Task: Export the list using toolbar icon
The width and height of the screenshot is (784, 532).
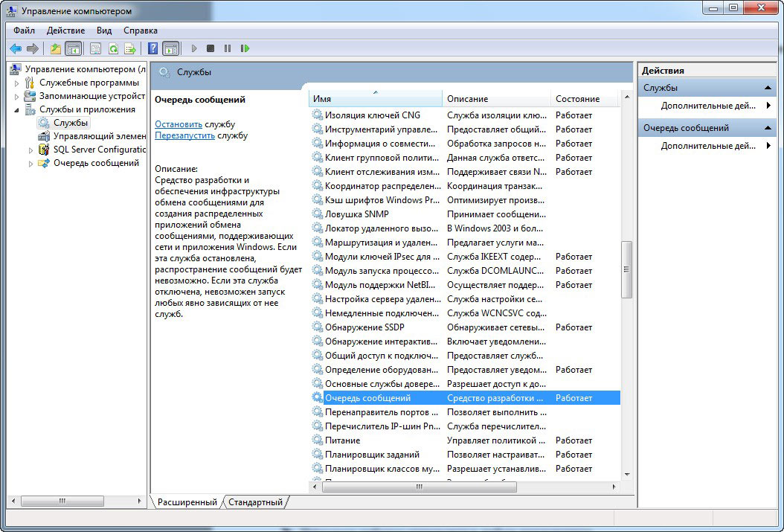Action: click(130, 48)
